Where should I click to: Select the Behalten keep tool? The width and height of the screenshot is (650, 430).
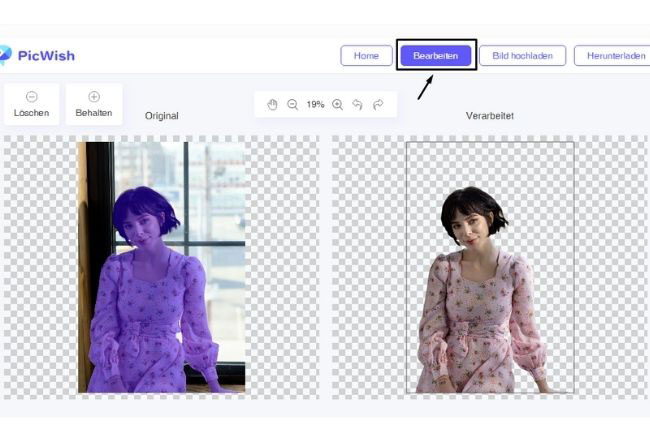(94, 104)
